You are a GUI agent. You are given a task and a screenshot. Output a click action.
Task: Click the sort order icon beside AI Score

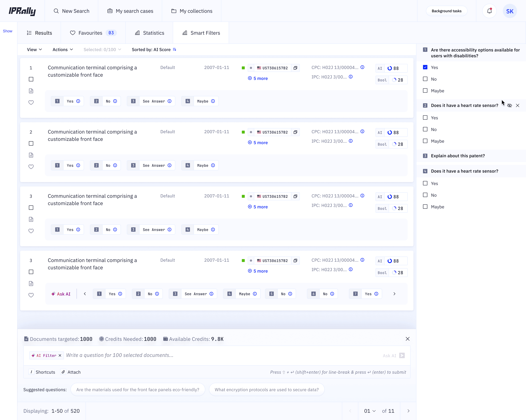[174, 49]
